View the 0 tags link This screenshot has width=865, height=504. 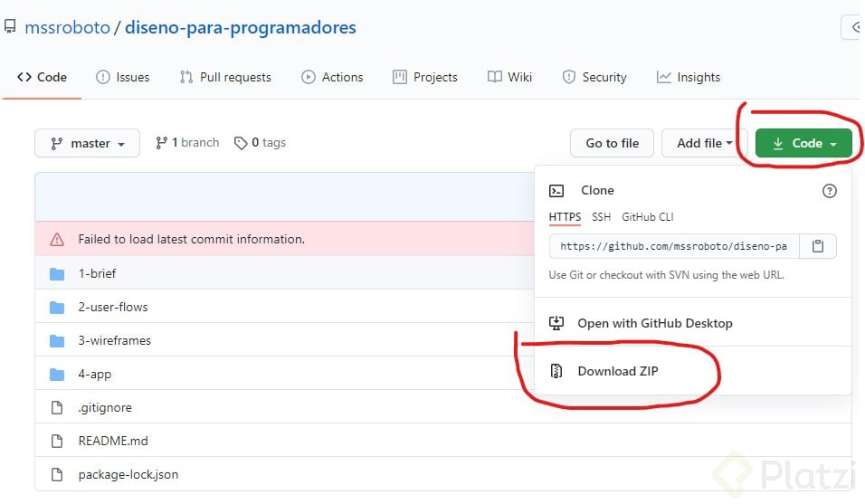(260, 143)
